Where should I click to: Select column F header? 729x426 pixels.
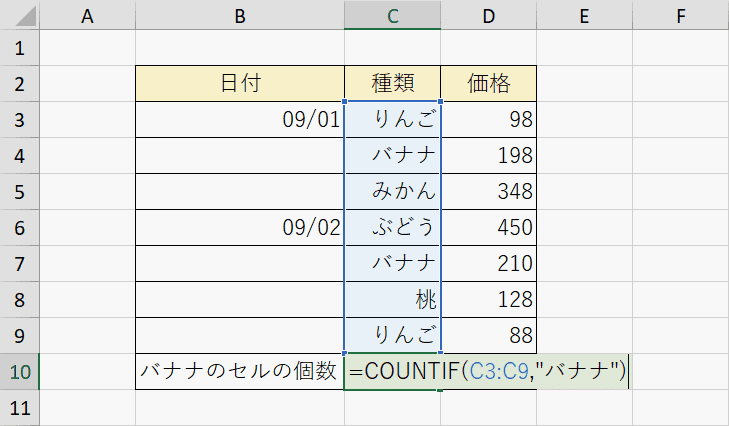pos(681,15)
